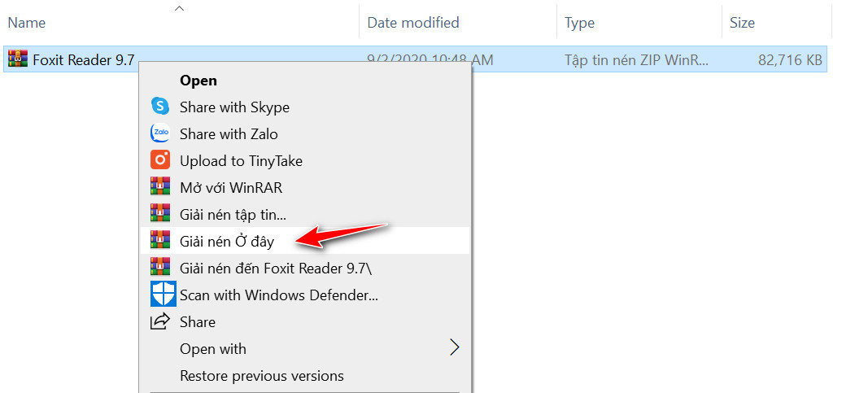Select Restore previous versions
This screenshot has width=868, height=393.
261,375
